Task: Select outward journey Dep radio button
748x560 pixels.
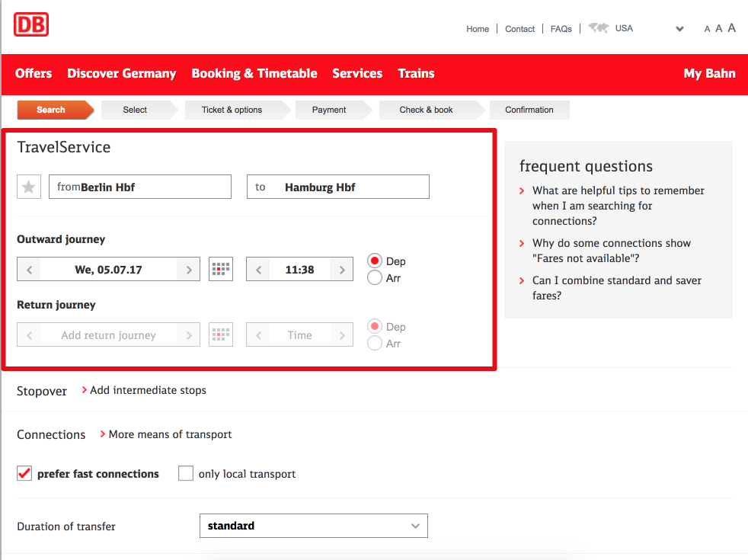Action: (375, 261)
